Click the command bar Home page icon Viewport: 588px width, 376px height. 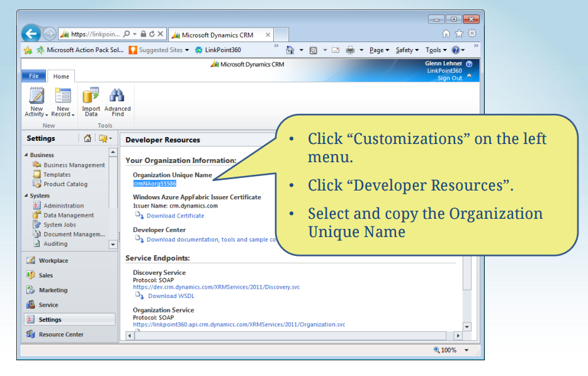click(x=290, y=50)
